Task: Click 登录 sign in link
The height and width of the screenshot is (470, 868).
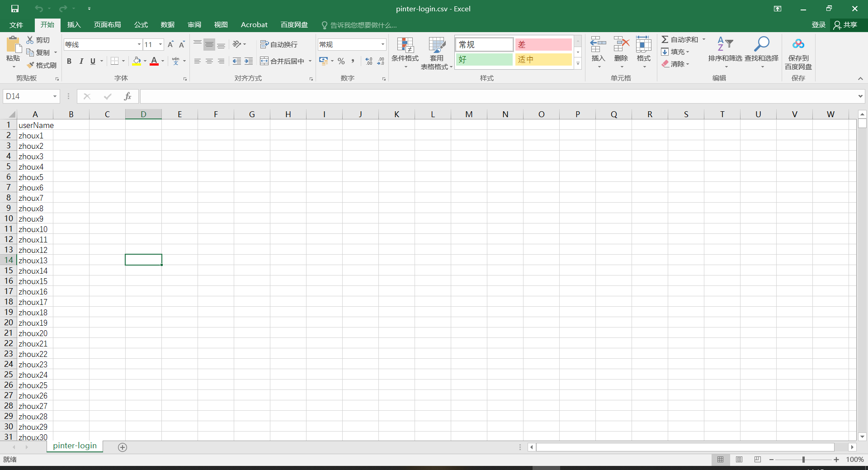Action: (819, 25)
